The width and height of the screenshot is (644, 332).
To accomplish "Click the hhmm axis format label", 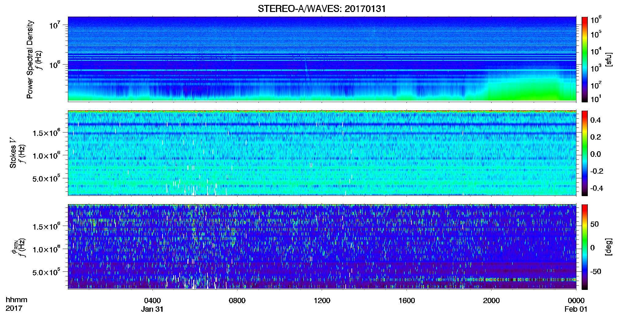I will pos(17,300).
